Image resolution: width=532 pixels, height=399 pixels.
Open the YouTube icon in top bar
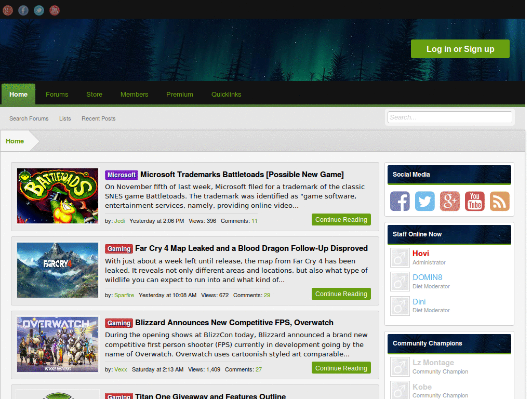[x=55, y=10]
